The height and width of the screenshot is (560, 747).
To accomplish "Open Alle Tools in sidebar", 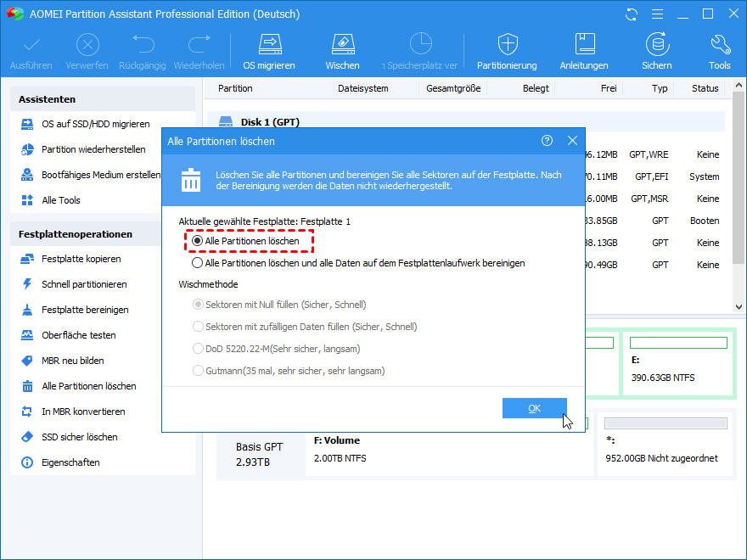I will point(50,200).
